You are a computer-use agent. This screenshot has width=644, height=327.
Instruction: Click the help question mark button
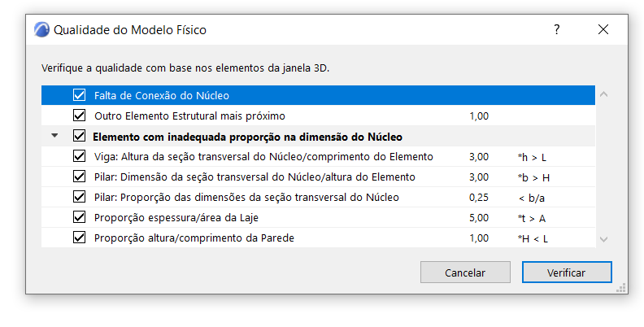tap(557, 30)
